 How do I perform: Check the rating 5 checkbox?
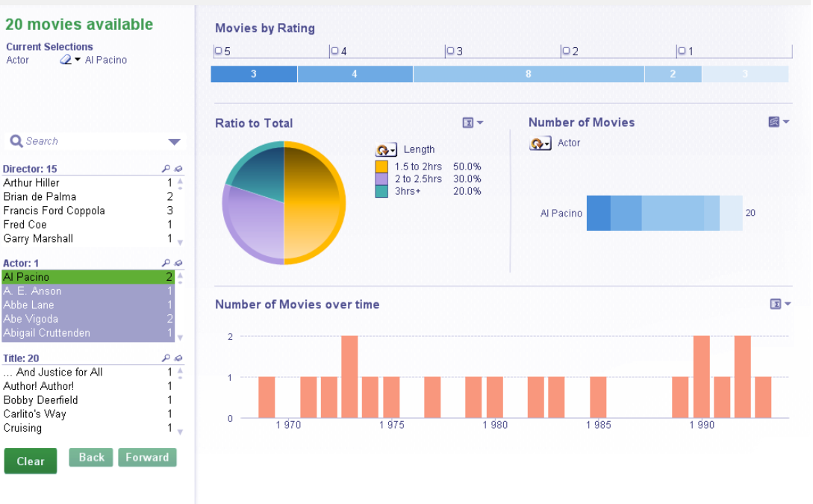coord(217,50)
